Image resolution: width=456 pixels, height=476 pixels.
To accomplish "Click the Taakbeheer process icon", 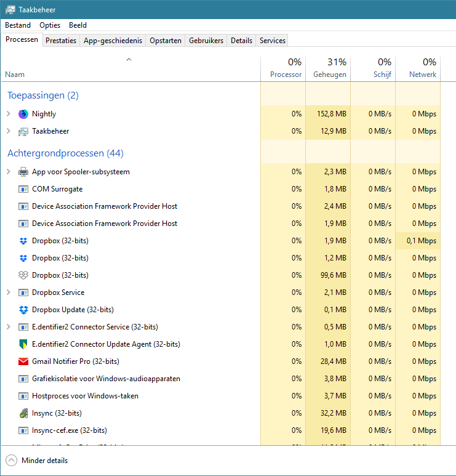I will [x=23, y=131].
